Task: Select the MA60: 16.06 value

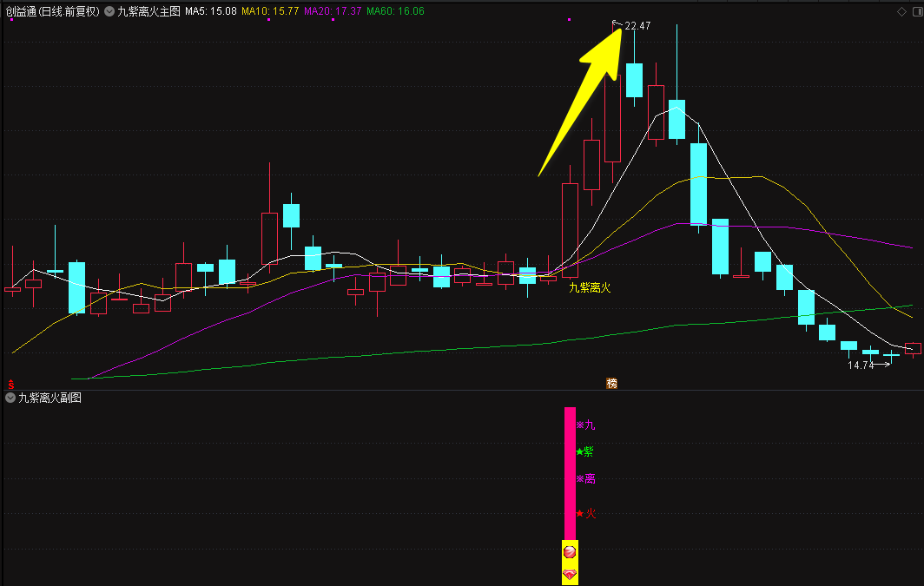Action: (x=395, y=11)
